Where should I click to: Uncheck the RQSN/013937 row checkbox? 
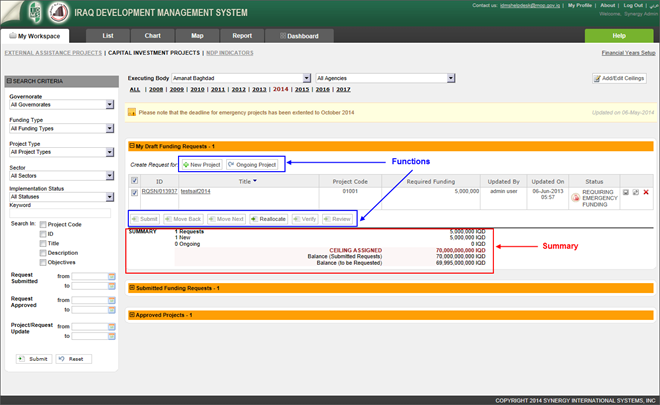[x=134, y=192]
